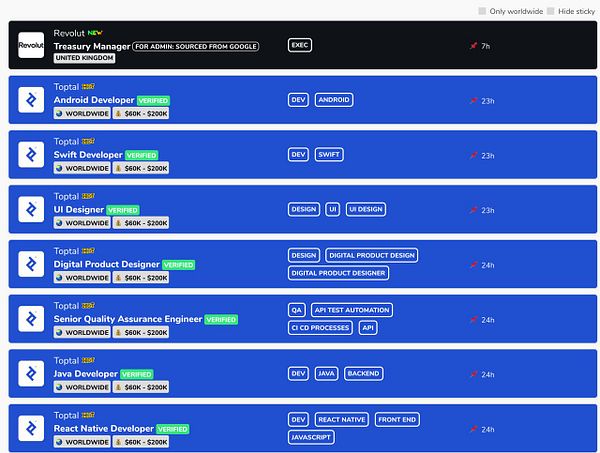Viewport: 600px width, 453px height.
Task: Click the HOT badge on UI Designer's Toptal
Action: [x=88, y=196]
